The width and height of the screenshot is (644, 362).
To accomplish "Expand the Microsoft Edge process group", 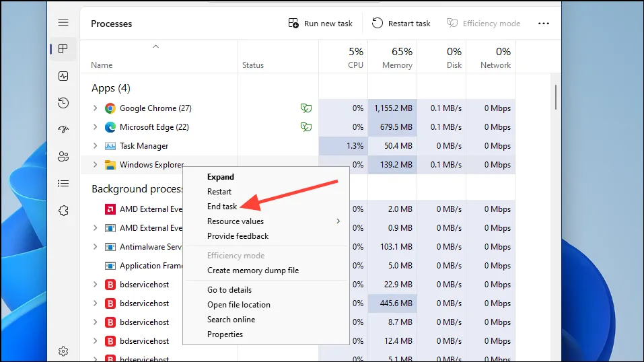I will coord(95,127).
